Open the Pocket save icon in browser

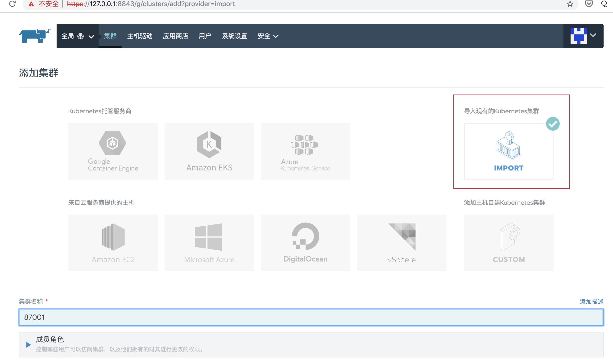coord(589,4)
